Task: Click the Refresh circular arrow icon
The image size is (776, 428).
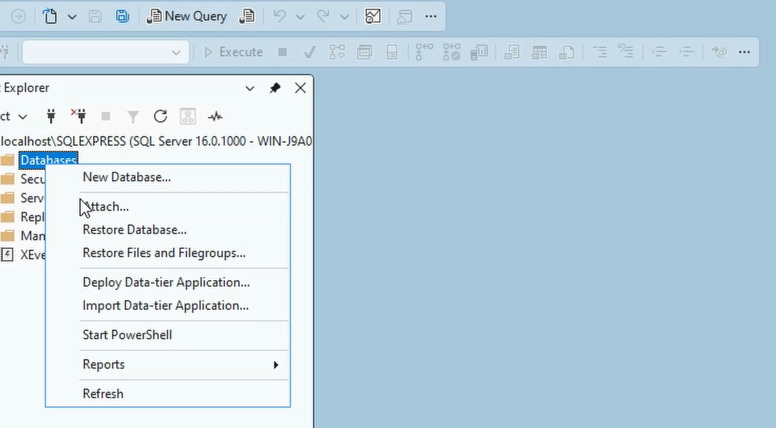Action: tap(160, 116)
